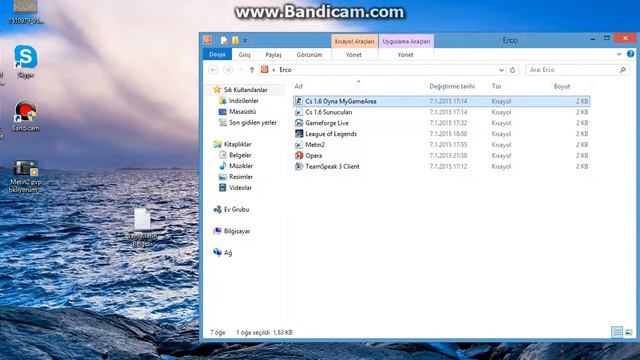Click the search magnifier icon
The height and width of the screenshot is (360, 640).
pos(622,70)
